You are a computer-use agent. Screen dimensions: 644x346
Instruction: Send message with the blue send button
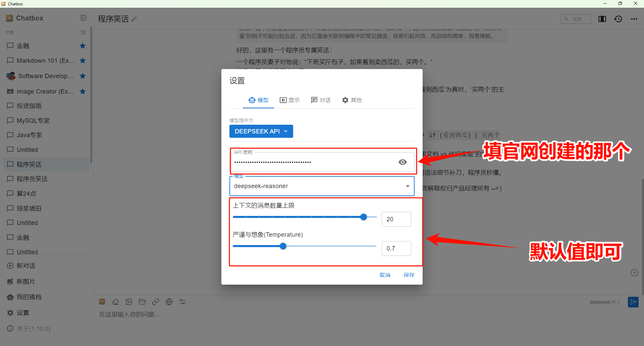[x=633, y=302]
